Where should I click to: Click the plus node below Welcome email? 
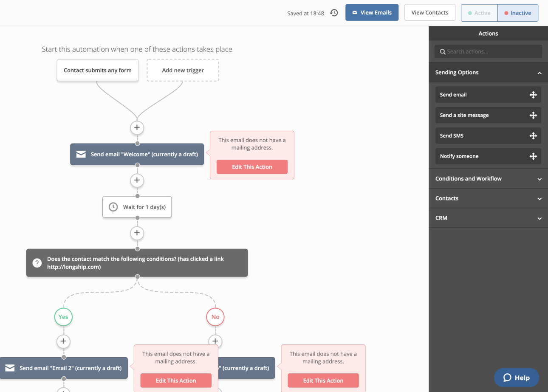click(x=137, y=180)
